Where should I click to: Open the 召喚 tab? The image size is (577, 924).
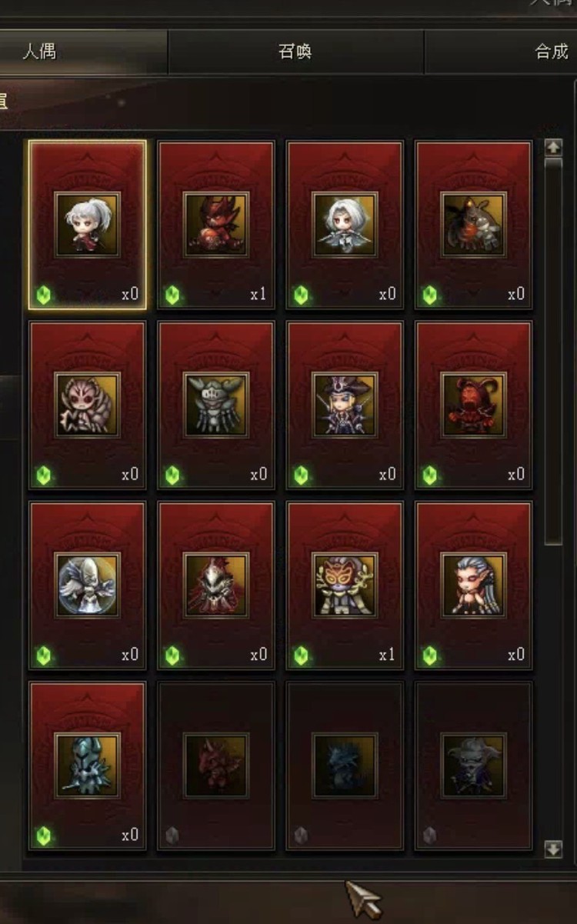(295, 52)
